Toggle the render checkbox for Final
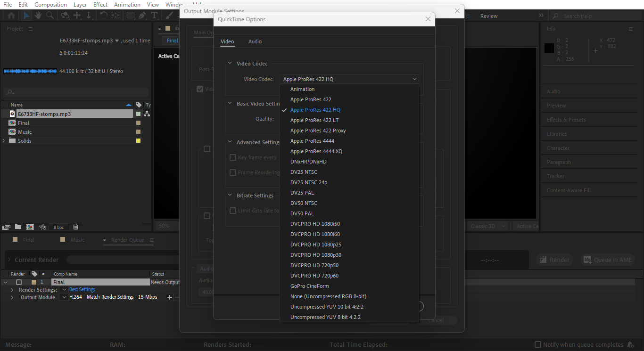 [x=19, y=282]
